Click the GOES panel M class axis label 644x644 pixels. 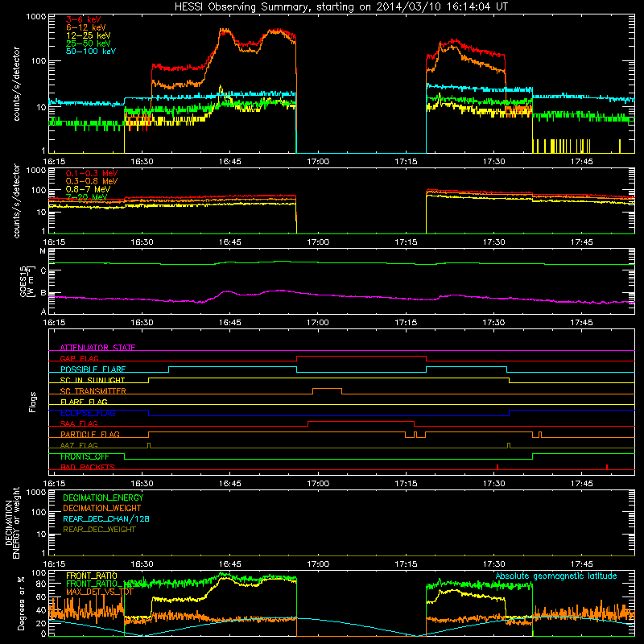coord(43,251)
